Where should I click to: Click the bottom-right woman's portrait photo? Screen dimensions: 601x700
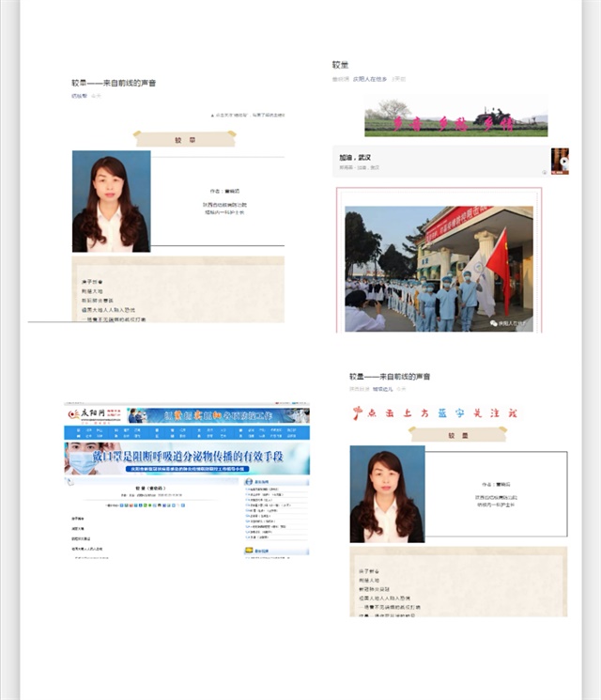(387, 493)
